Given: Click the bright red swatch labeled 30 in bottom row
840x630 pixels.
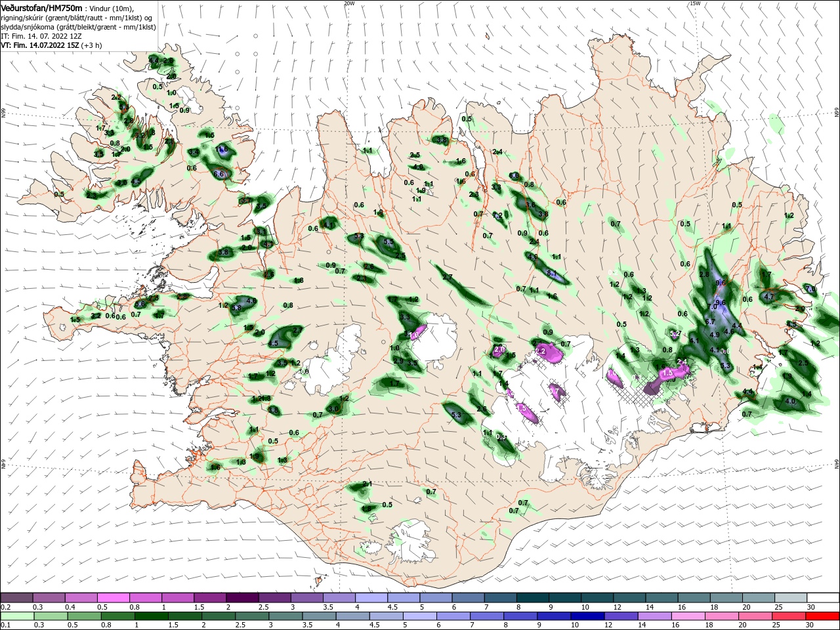Looking at the screenshot, I should coord(823,616).
